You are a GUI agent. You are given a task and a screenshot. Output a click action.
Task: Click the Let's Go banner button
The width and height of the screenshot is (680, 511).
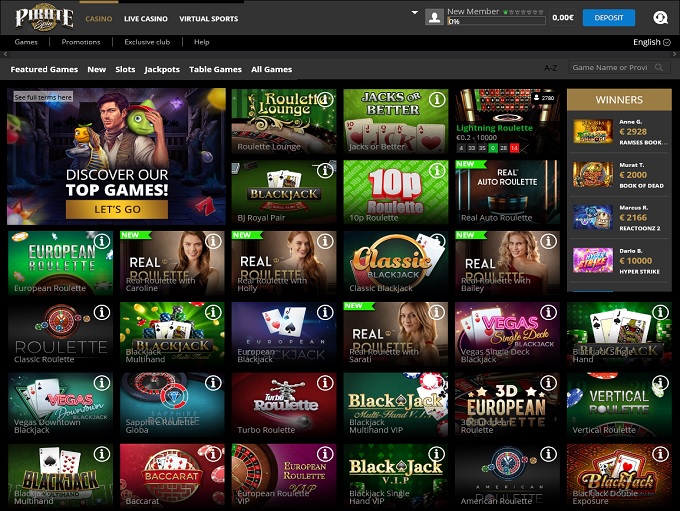117,209
